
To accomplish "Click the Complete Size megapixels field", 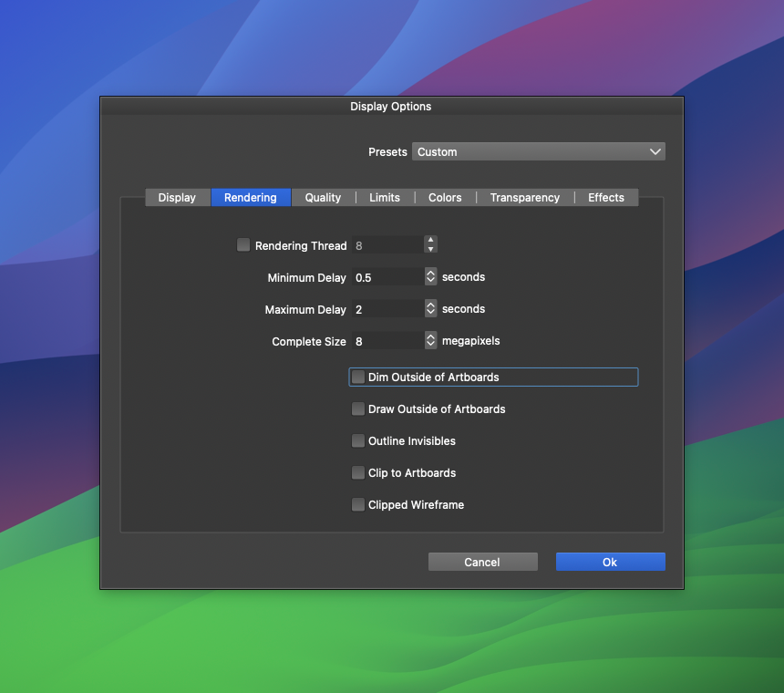I will tap(387, 341).
